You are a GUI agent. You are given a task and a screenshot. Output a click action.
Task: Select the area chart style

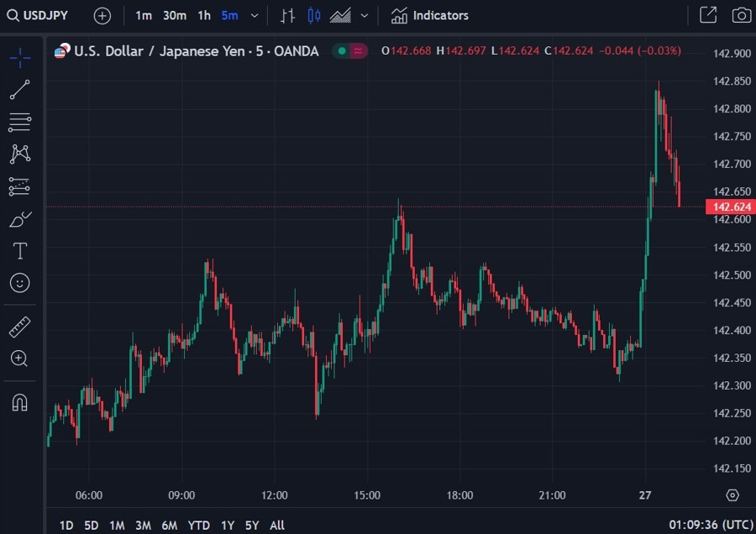[x=340, y=16]
